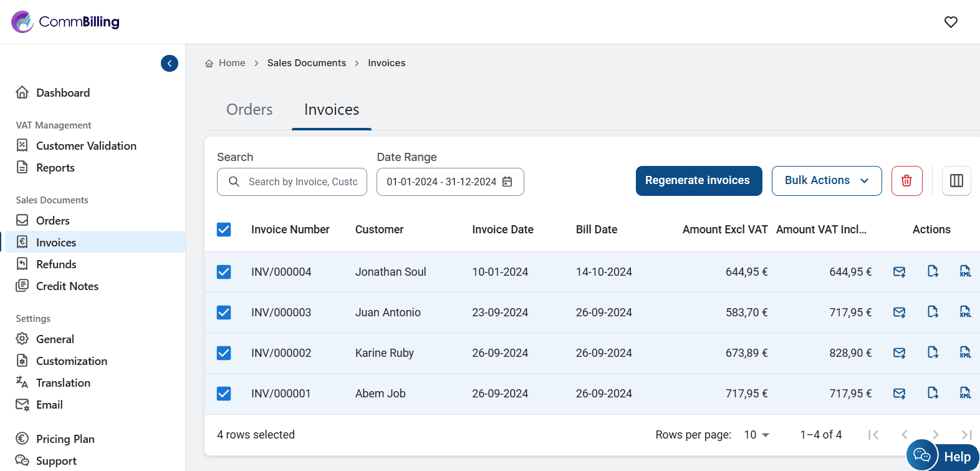The height and width of the screenshot is (471, 980).
Task: Open the Date Range picker
Action: 449,182
